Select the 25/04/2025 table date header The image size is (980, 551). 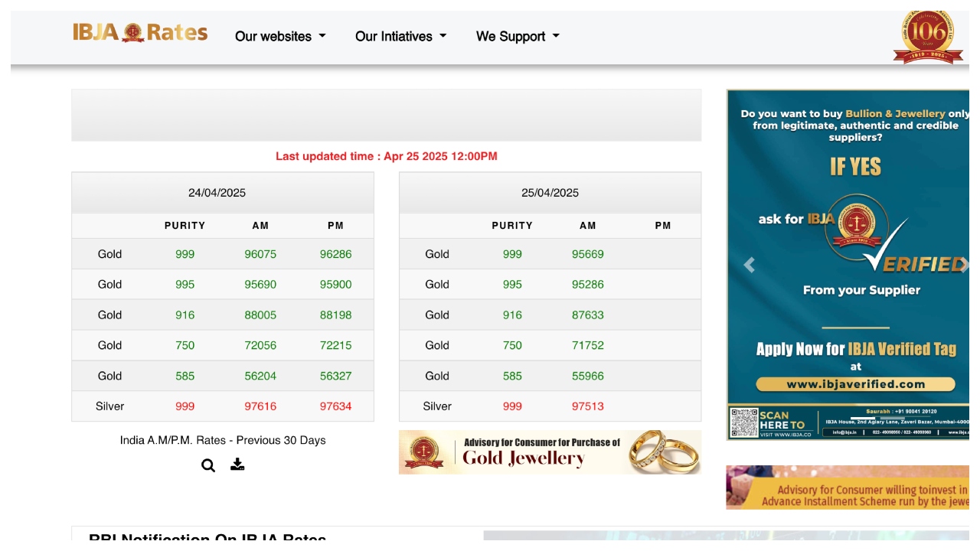550,193
